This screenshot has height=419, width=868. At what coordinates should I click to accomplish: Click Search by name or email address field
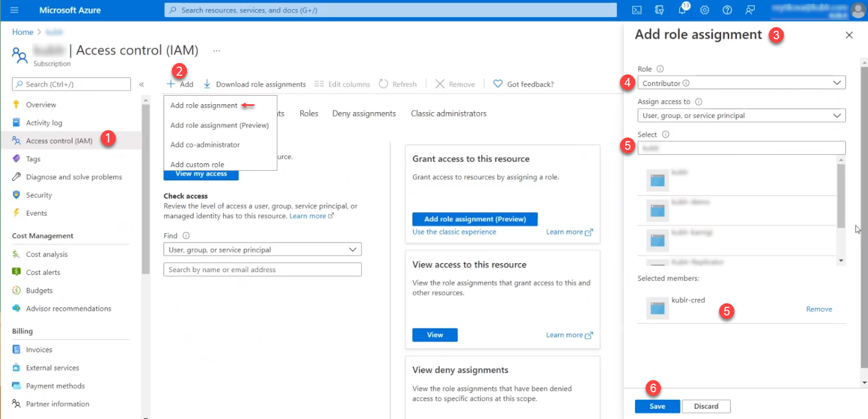pyautogui.click(x=263, y=269)
